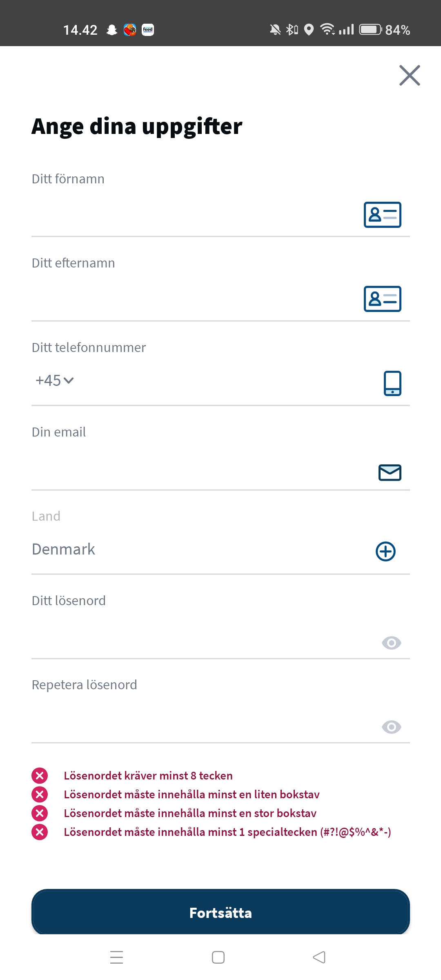Show password in Ditt lösenord field
Screen dimensions: 441x980
pyautogui.click(x=391, y=643)
